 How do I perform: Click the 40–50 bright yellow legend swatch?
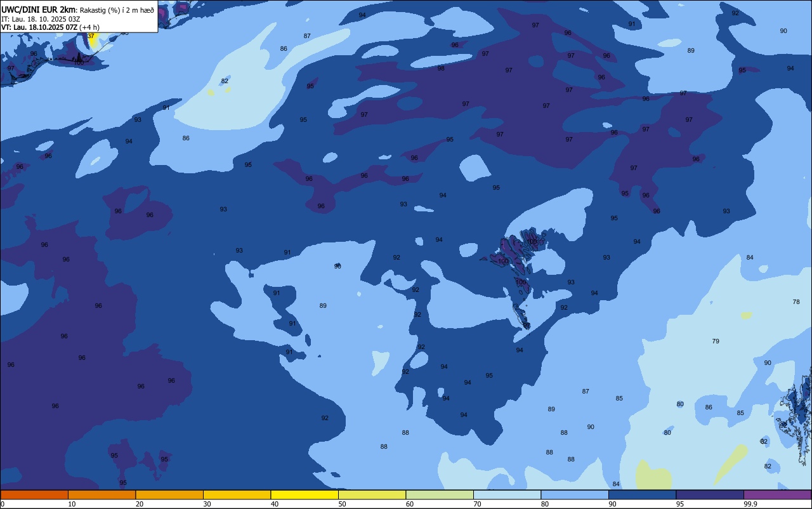(304, 494)
